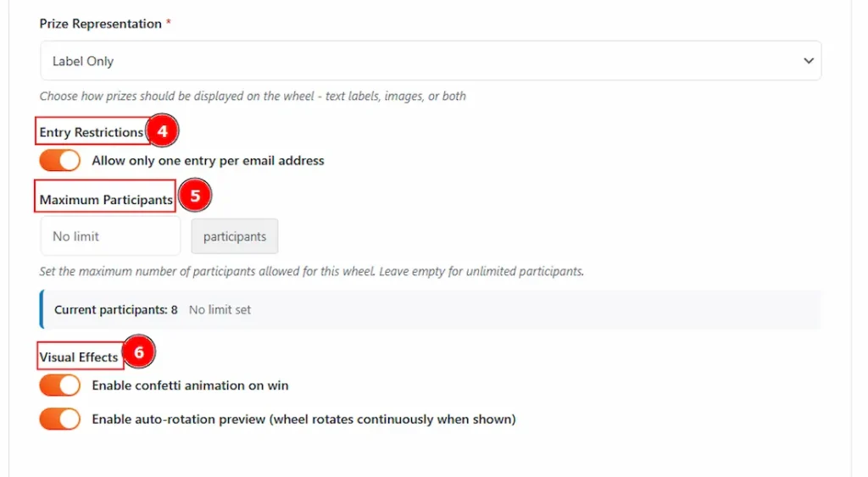The image size is (868, 477).
Task: Disable the one entry per email switch
Action: [60, 160]
